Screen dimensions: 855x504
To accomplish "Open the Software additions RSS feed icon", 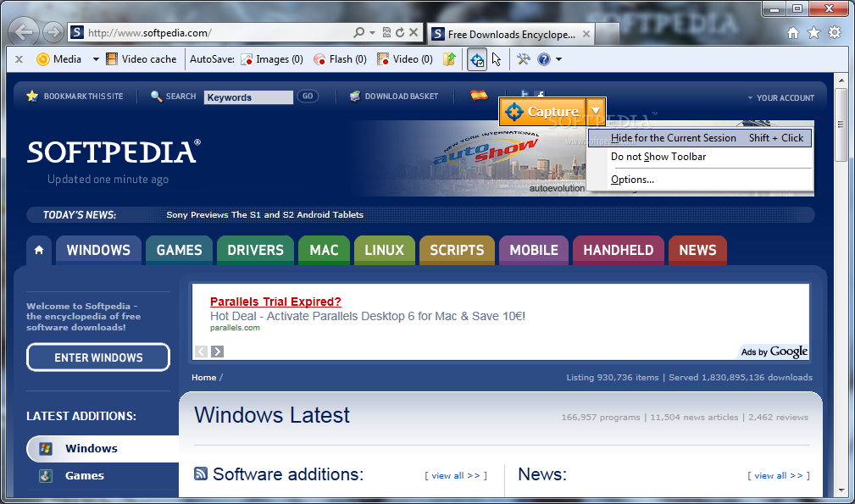I will 201,474.
